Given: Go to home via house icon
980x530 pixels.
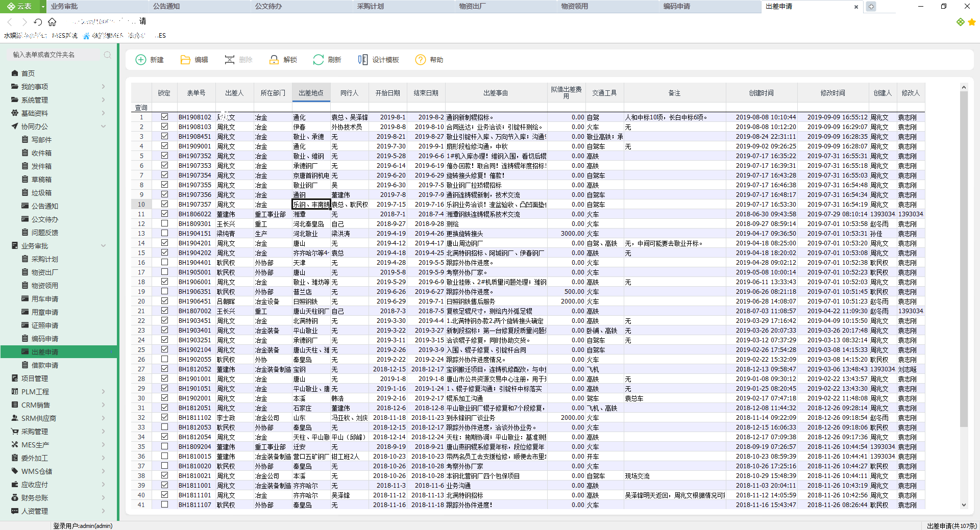Looking at the screenshot, I should click(x=52, y=22).
